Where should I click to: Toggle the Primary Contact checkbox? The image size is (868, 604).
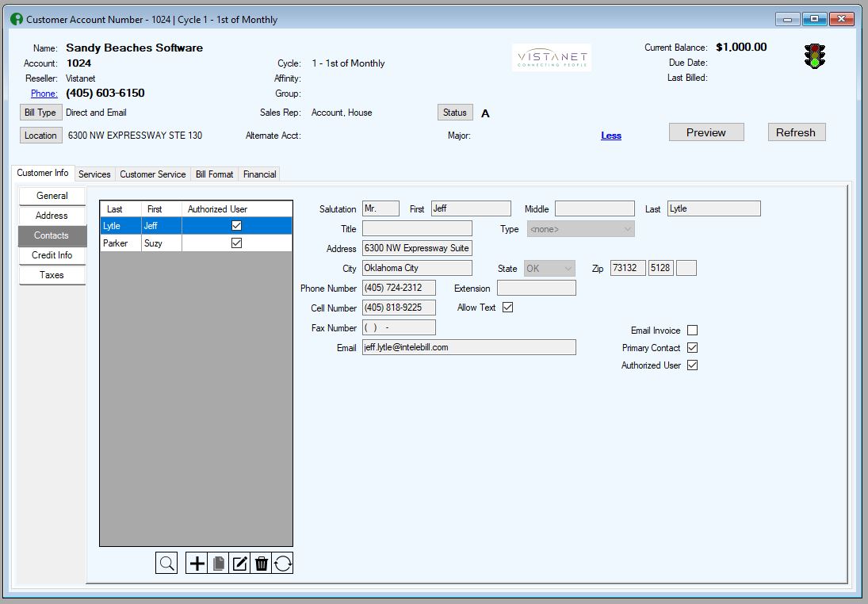pos(692,348)
